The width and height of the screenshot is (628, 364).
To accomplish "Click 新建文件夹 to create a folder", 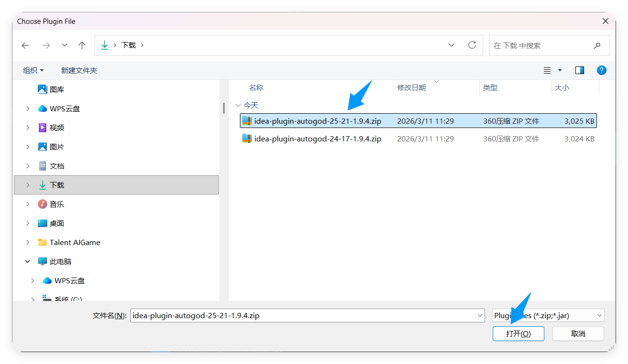I will coord(79,70).
